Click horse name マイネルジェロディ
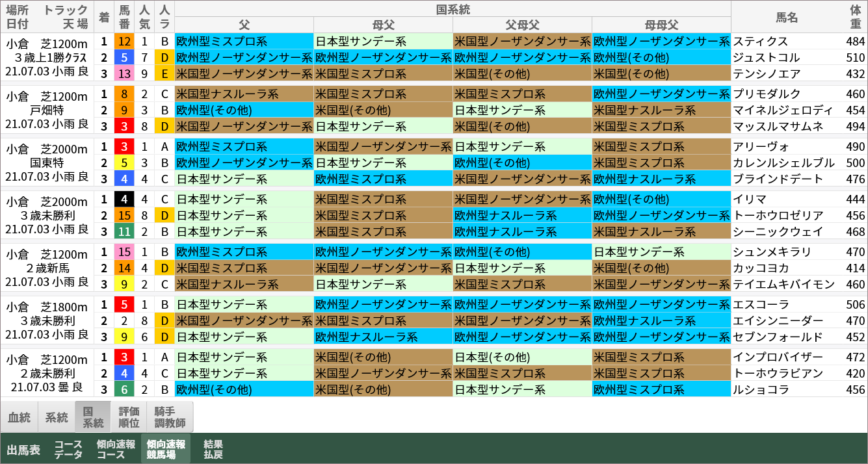 tap(783, 110)
